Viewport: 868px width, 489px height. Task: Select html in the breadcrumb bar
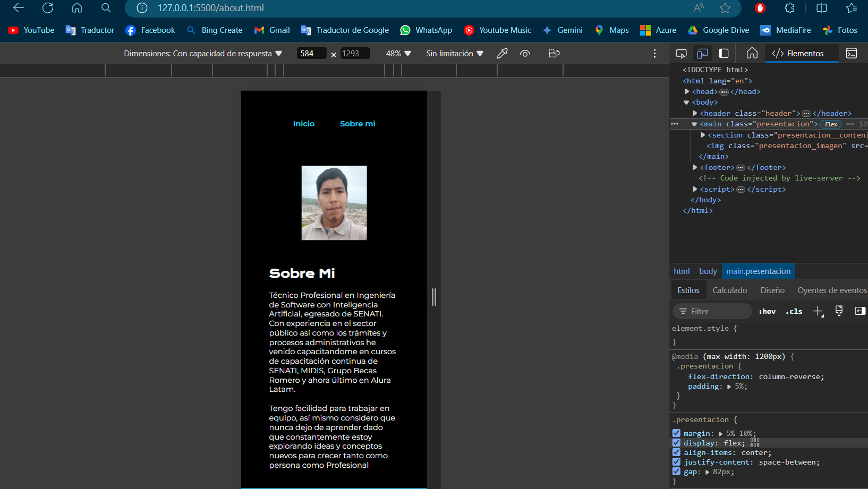pos(682,271)
